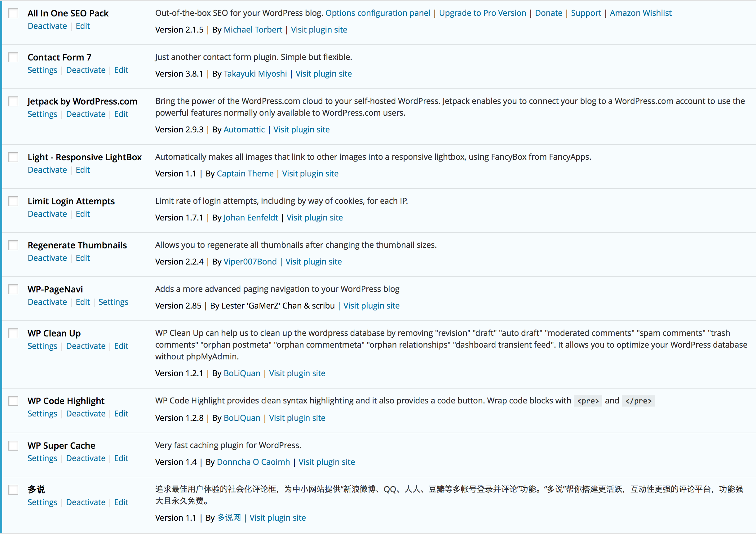Visit plugin site for Responsive LightBox
The width and height of the screenshot is (756, 534).
click(310, 174)
